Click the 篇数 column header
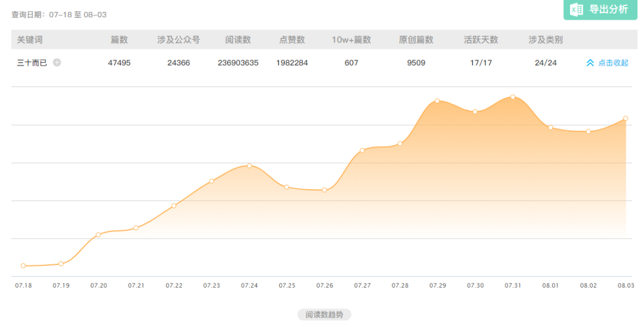Screen dimensions: 644x327 click(x=119, y=40)
